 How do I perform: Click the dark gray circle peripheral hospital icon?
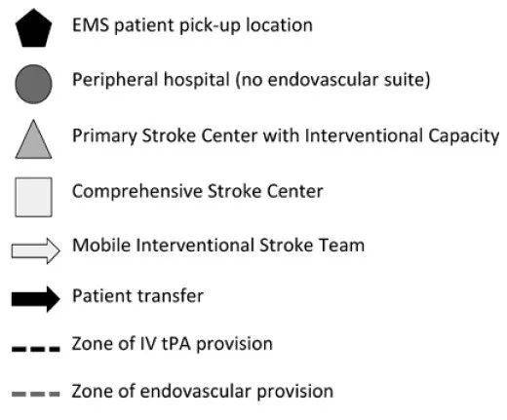tap(33, 84)
